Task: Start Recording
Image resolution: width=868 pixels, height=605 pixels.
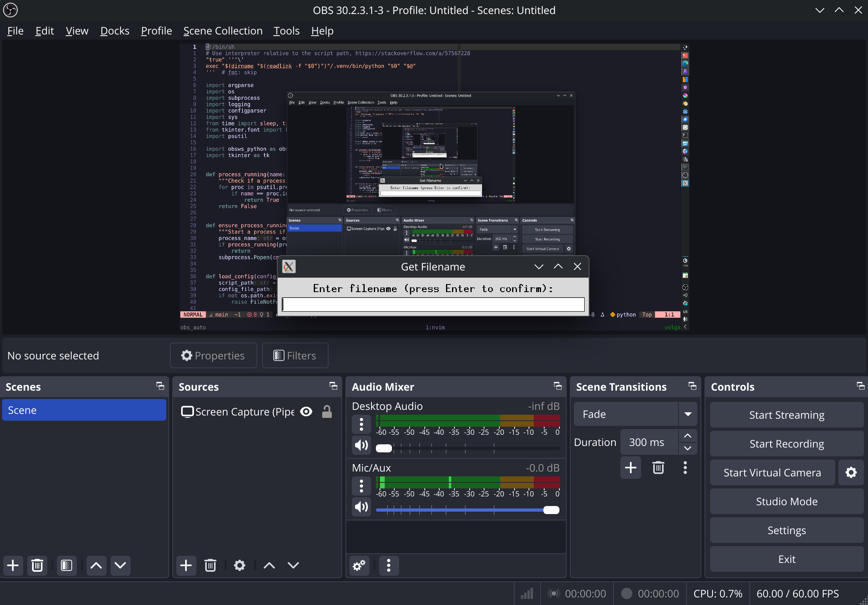Action: point(786,444)
